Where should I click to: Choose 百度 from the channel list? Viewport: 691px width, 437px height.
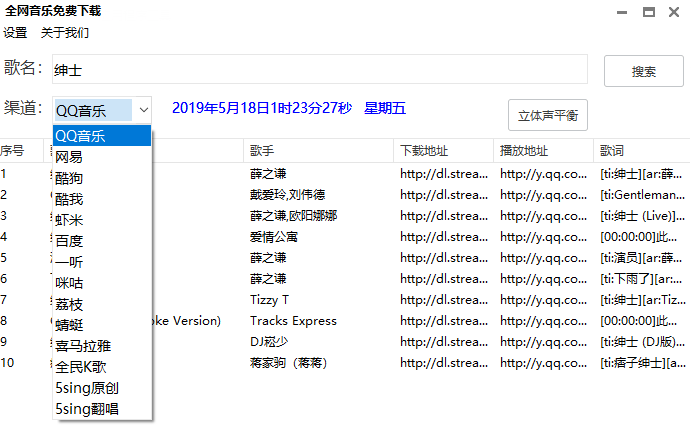(102, 241)
